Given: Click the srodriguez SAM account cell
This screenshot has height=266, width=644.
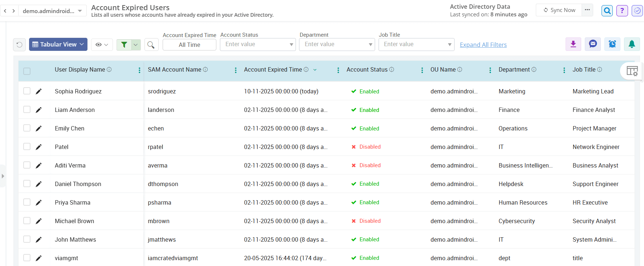Looking at the screenshot, I should click(162, 91).
